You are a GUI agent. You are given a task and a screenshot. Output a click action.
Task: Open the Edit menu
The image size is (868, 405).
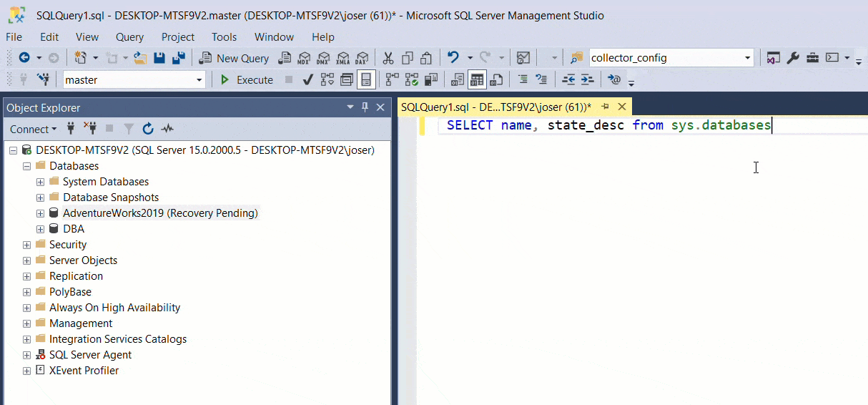tap(49, 36)
